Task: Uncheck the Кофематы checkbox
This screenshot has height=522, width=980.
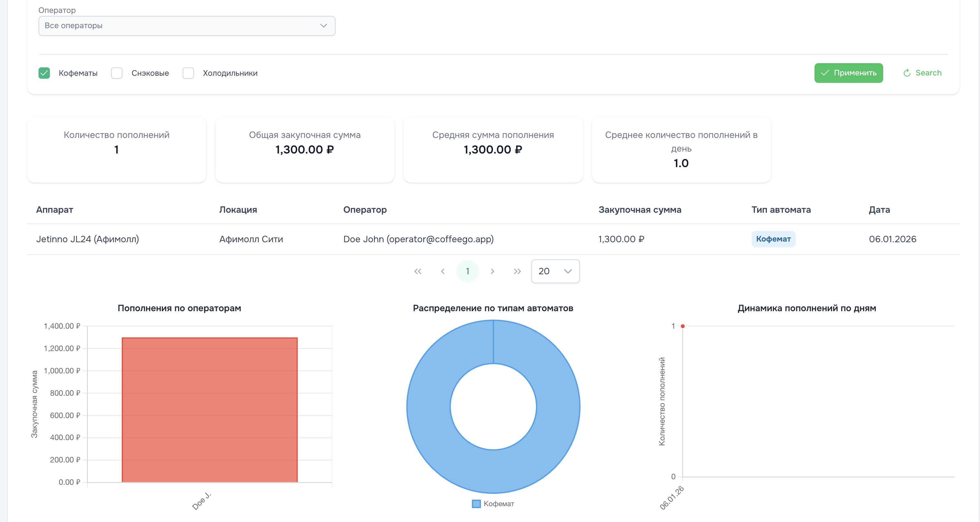Action: [x=44, y=73]
